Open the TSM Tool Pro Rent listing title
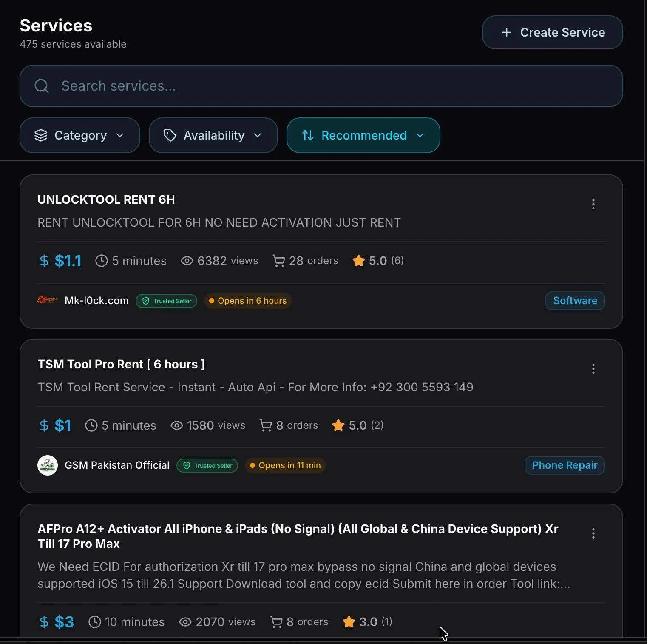This screenshot has height=644, width=647. tap(121, 364)
